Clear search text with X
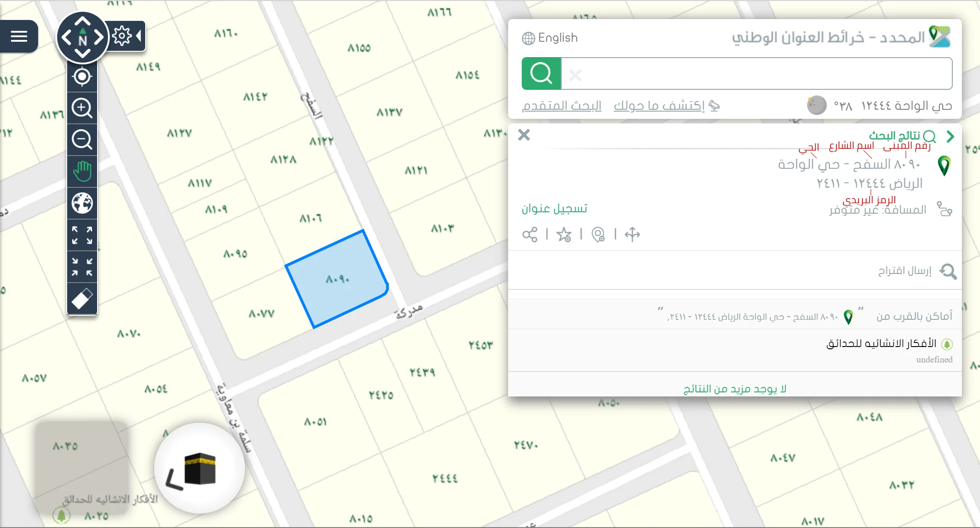 [575, 75]
